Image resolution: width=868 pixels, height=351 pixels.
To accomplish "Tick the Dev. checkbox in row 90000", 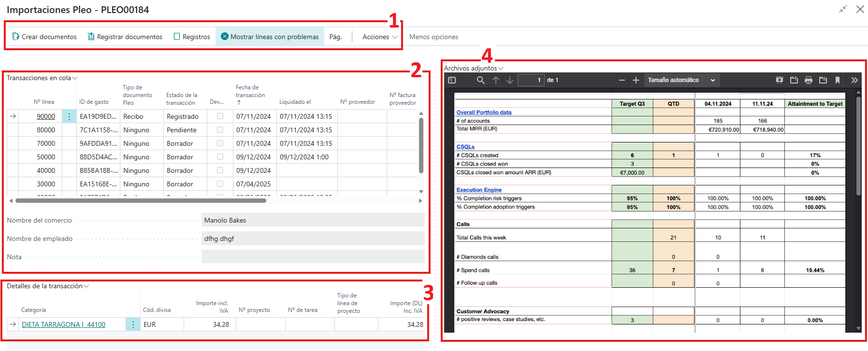I will click(x=220, y=116).
